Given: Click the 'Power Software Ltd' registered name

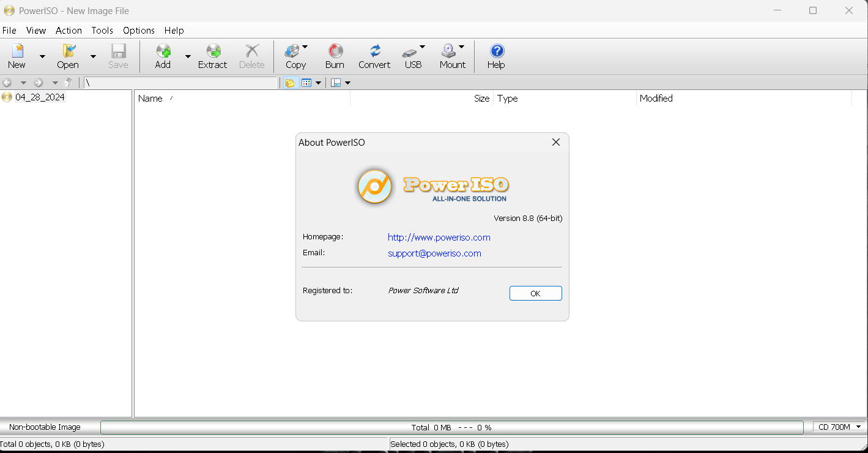Looking at the screenshot, I should pos(423,290).
